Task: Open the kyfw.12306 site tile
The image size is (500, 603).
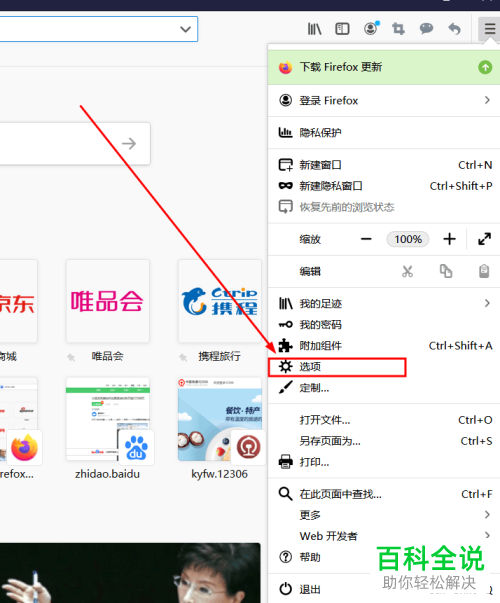Action: pos(220,419)
